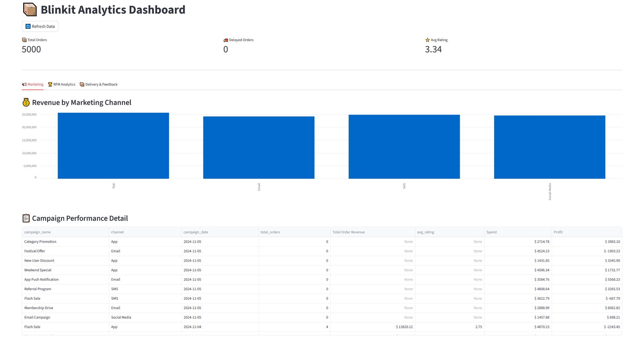
Task: Click the Refresh Data button
Action: click(x=40, y=26)
